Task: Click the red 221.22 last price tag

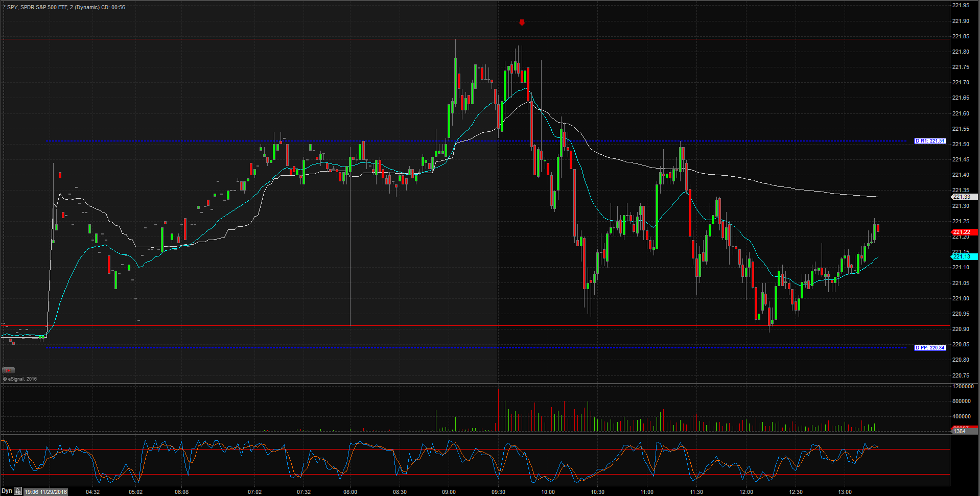Action: (x=964, y=232)
